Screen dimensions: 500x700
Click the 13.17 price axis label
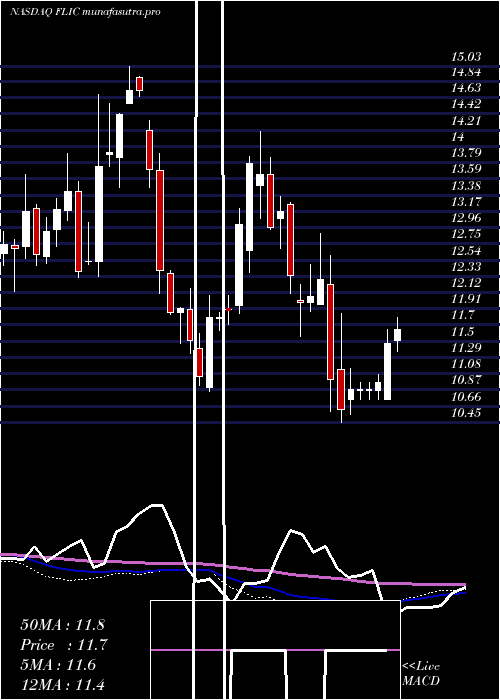(x=467, y=201)
